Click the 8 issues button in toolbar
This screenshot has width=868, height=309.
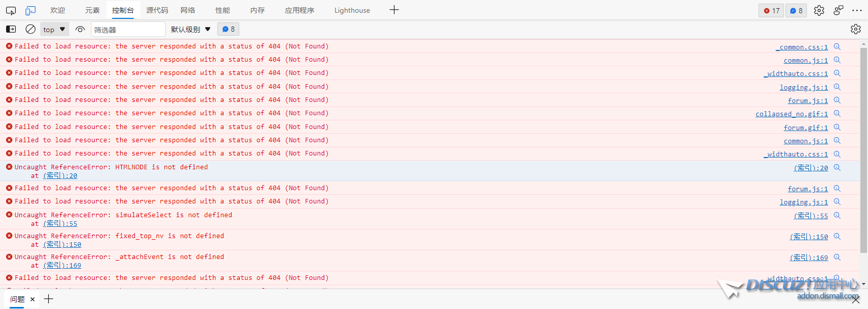228,29
